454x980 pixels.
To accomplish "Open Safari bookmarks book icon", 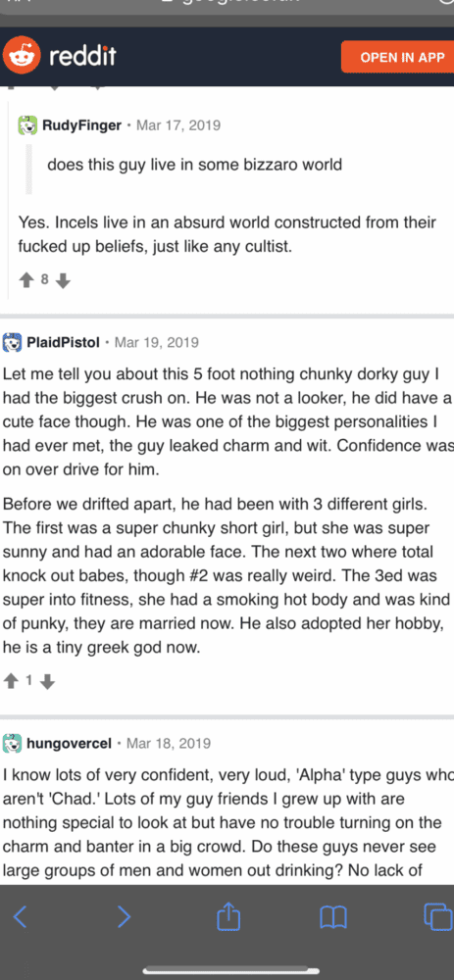I will pyautogui.click(x=333, y=917).
